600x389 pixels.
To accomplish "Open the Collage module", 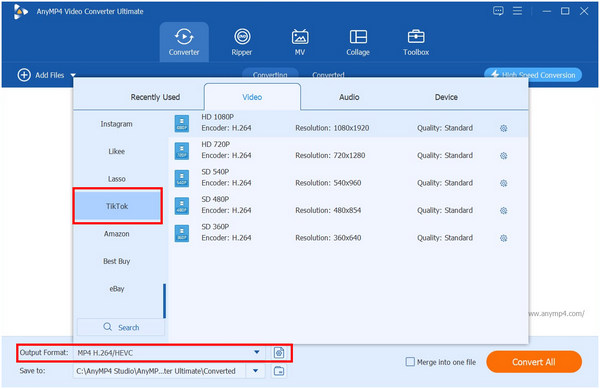I will click(358, 42).
